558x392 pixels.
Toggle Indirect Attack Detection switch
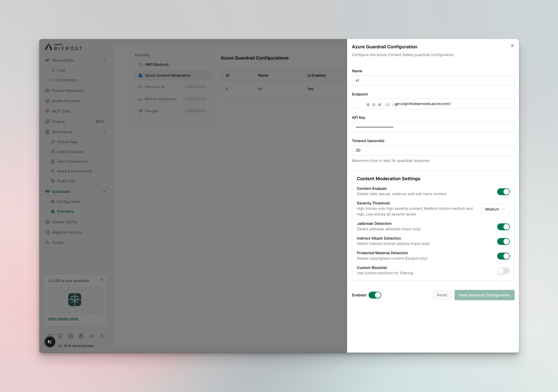click(x=503, y=241)
